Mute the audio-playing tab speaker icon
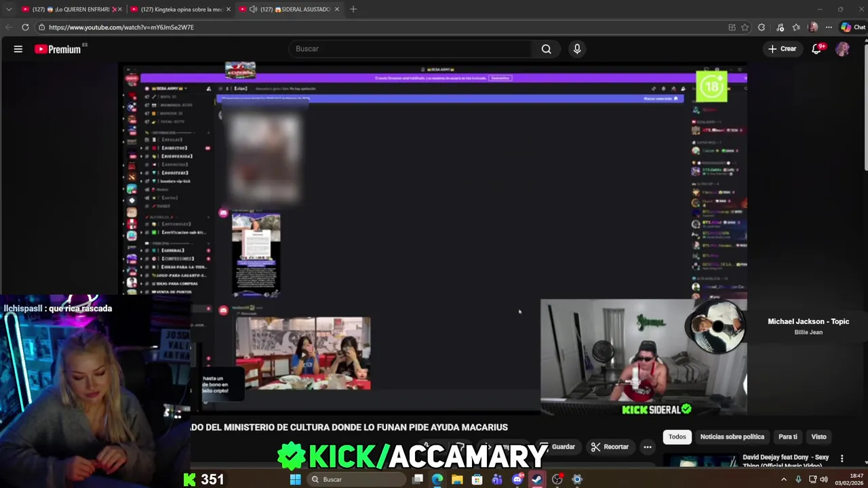 253,9
